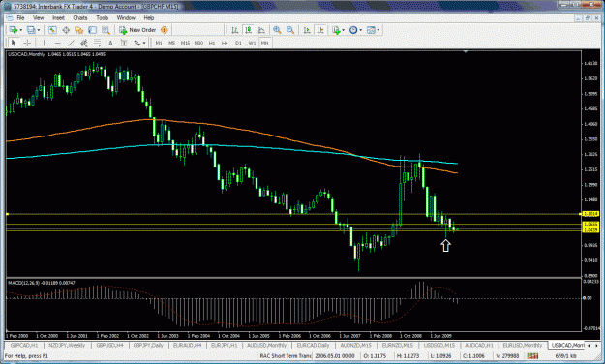Screen dimensions: 605x364
Task: Expand the Profiles dropdown arrow
Action: [39, 30]
